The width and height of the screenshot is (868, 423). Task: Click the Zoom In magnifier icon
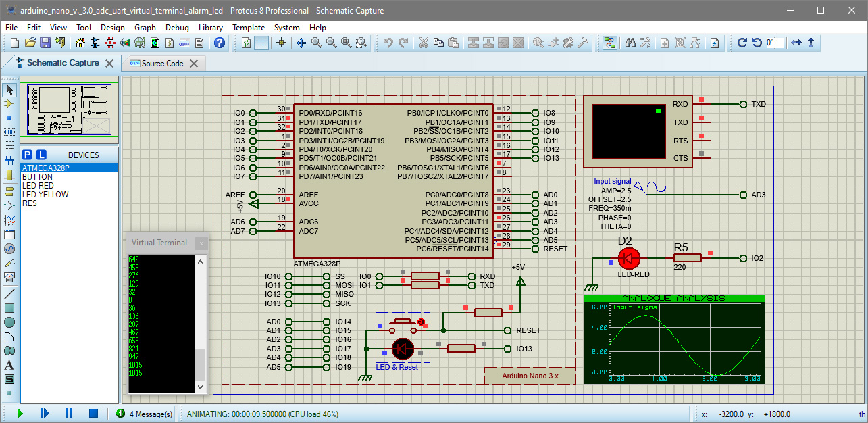click(316, 43)
